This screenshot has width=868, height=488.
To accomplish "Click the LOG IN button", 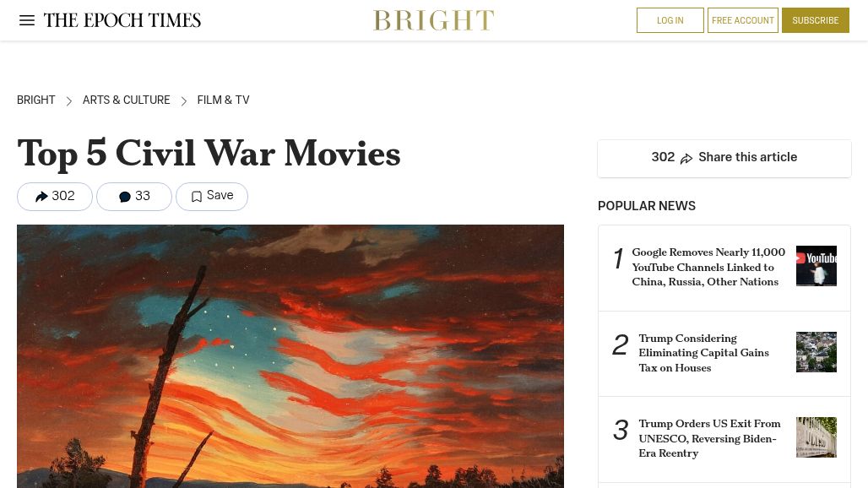I will [670, 20].
